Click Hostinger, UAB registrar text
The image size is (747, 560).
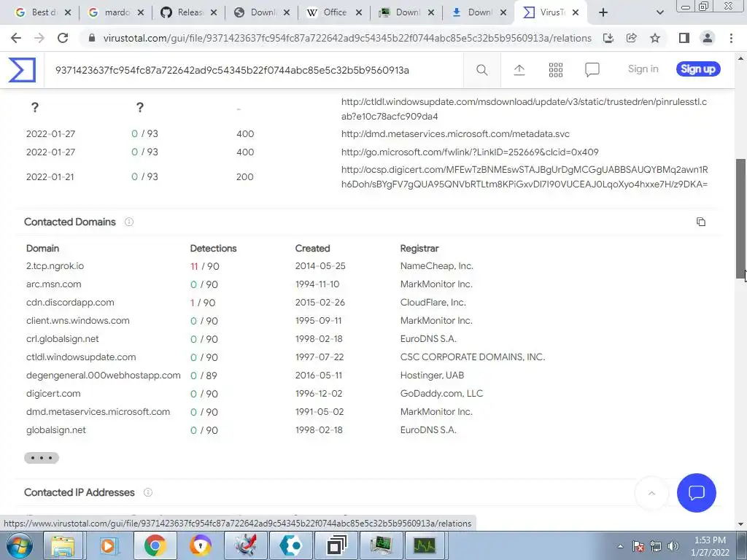432,376
